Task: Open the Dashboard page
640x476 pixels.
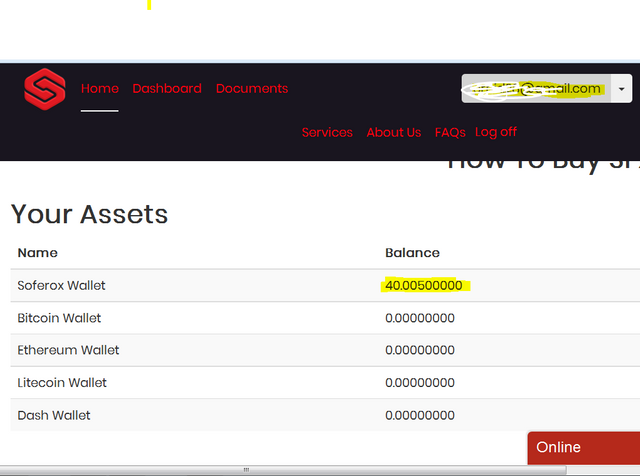Action: click(167, 89)
